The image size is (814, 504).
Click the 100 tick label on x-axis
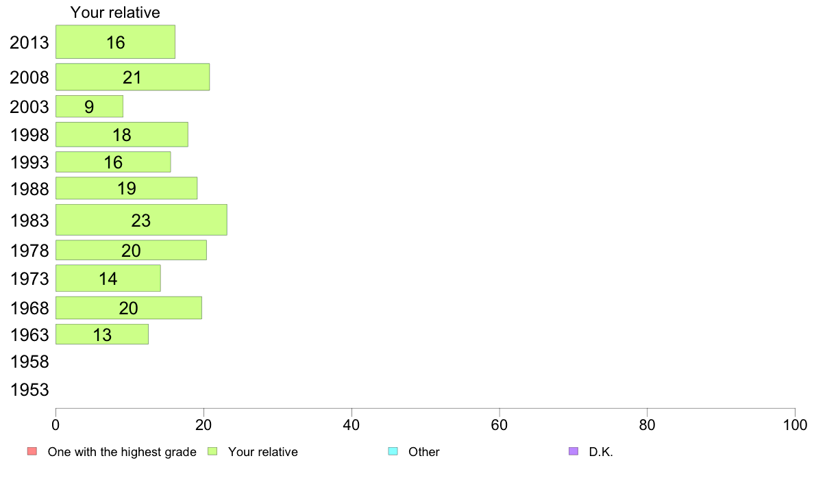coord(795,425)
